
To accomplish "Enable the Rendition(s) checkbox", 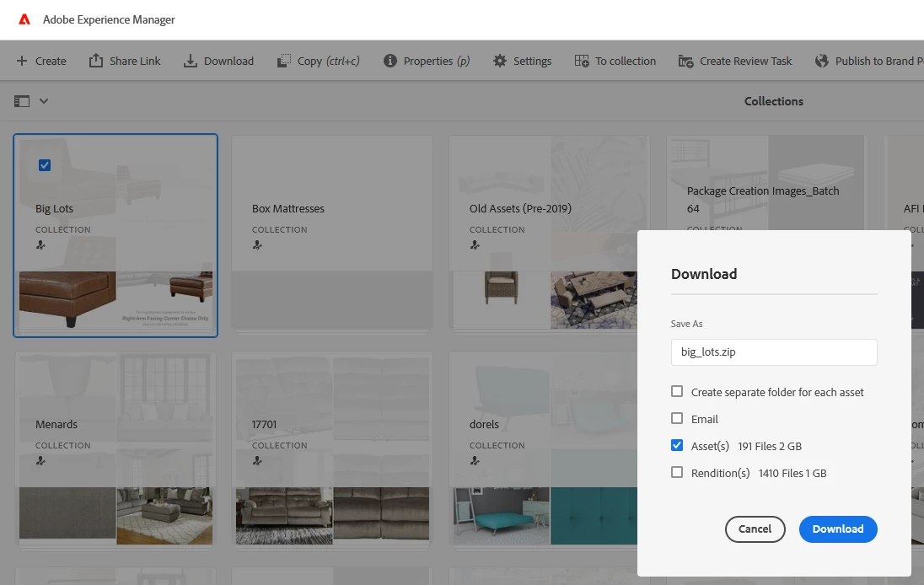I will [677, 473].
